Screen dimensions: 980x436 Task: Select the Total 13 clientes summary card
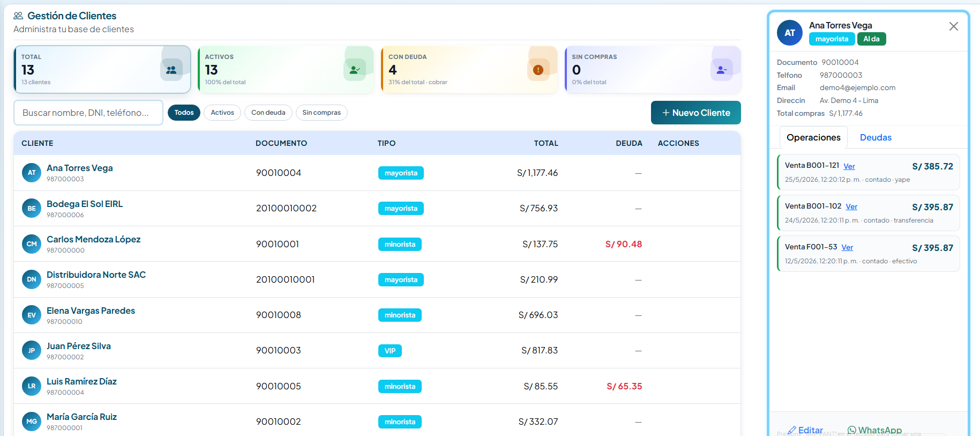click(102, 70)
